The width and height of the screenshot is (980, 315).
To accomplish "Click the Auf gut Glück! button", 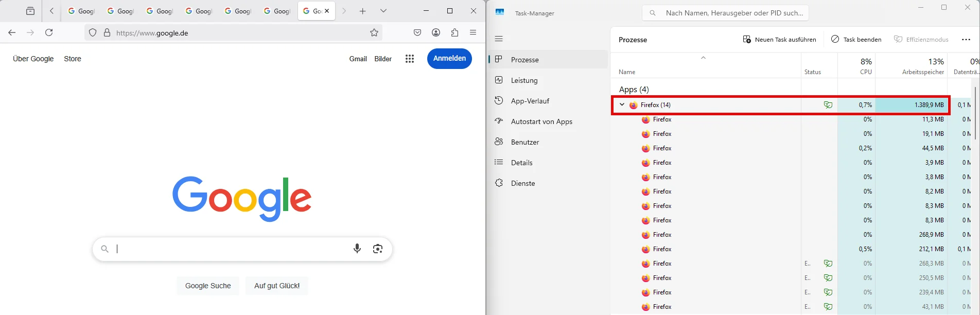I will [277, 286].
